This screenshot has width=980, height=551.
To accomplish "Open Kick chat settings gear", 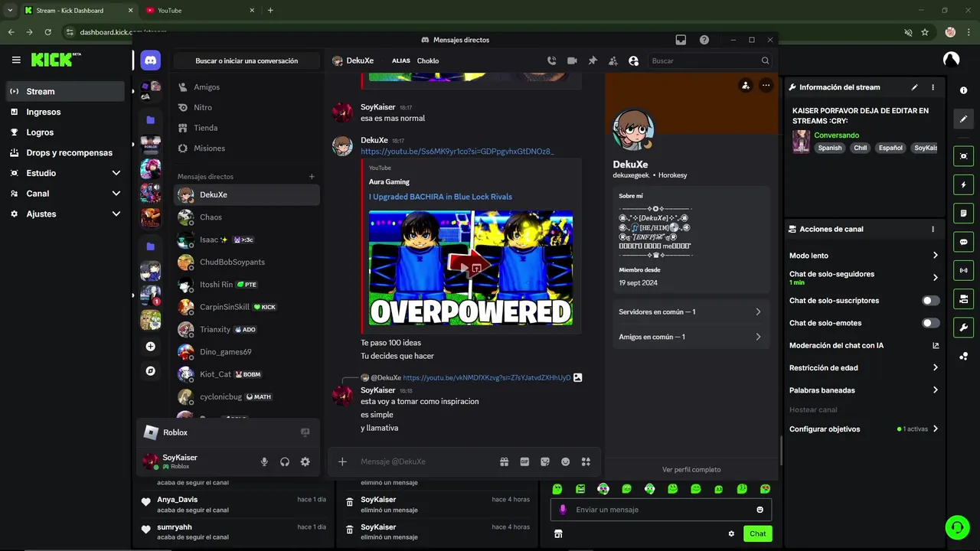I will [731, 533].
